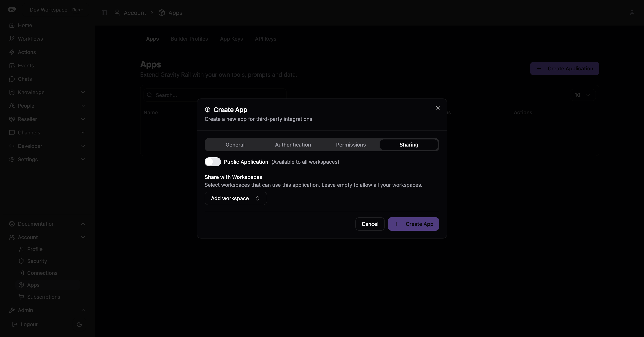
Task: Expand the Documentation section chevron
Action: point(83,224)
